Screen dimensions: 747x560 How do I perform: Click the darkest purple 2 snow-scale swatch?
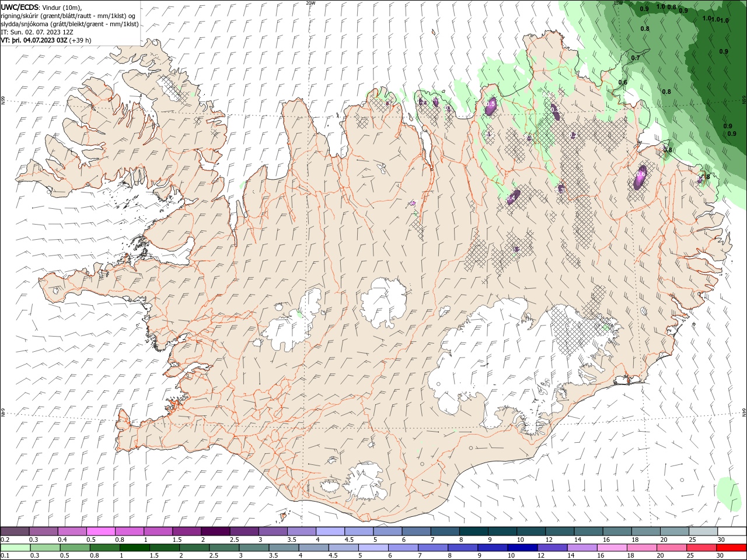[216, 531]
